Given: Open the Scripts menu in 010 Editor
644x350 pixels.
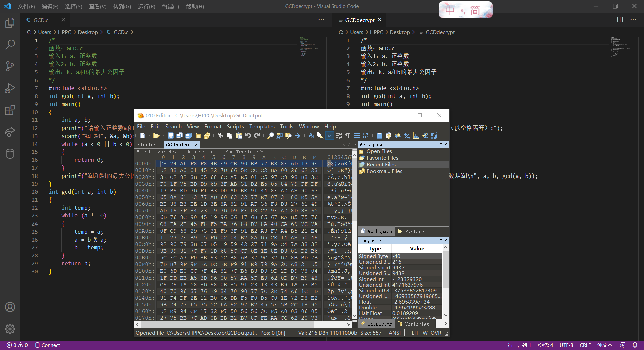Looking at the screenshot, I should point(235,126).
